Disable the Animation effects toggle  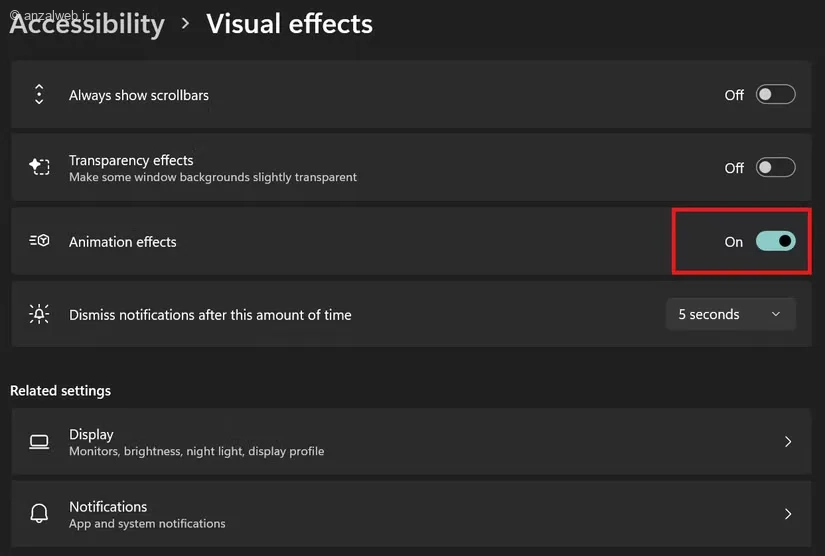(x=776, y=241)
